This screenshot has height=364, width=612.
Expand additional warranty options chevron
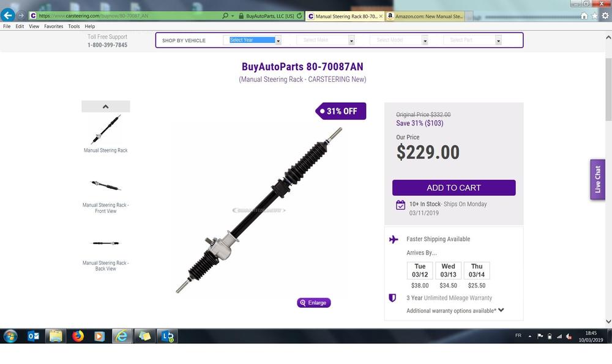tap(501, 310)
